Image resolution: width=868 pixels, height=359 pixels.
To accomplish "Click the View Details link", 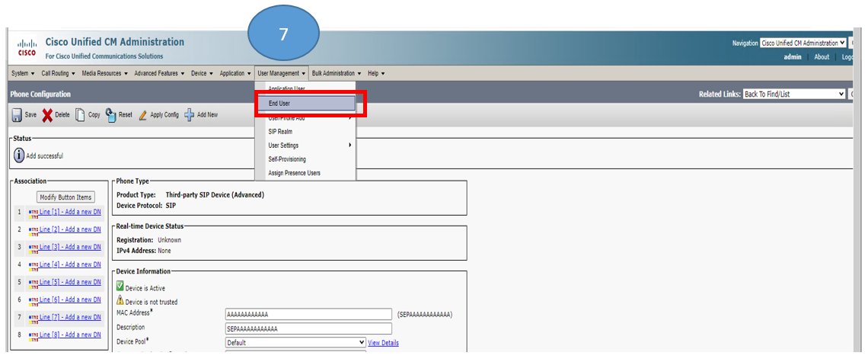I will pyautogui.click(x=383, y=343).
